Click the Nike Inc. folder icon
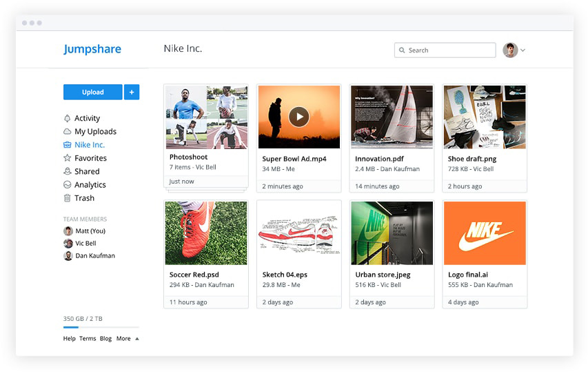 point(67,145)
